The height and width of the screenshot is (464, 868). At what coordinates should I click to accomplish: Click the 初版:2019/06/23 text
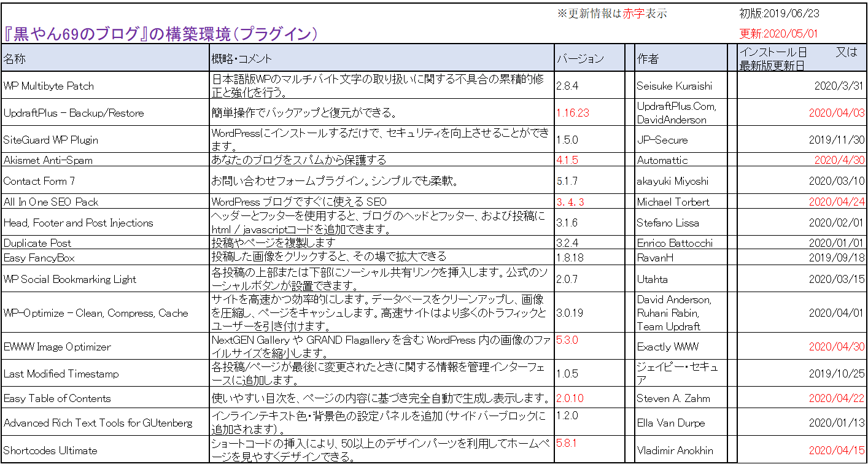tap(779, 12)
